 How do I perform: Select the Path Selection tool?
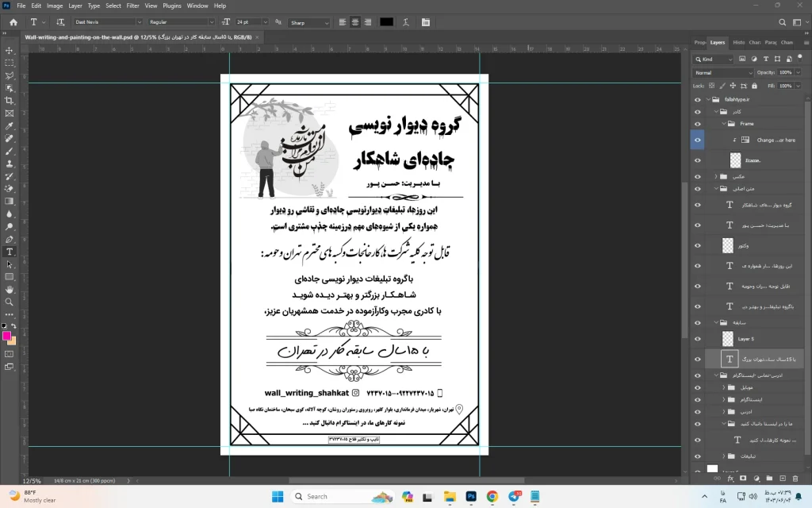(10, 264)
